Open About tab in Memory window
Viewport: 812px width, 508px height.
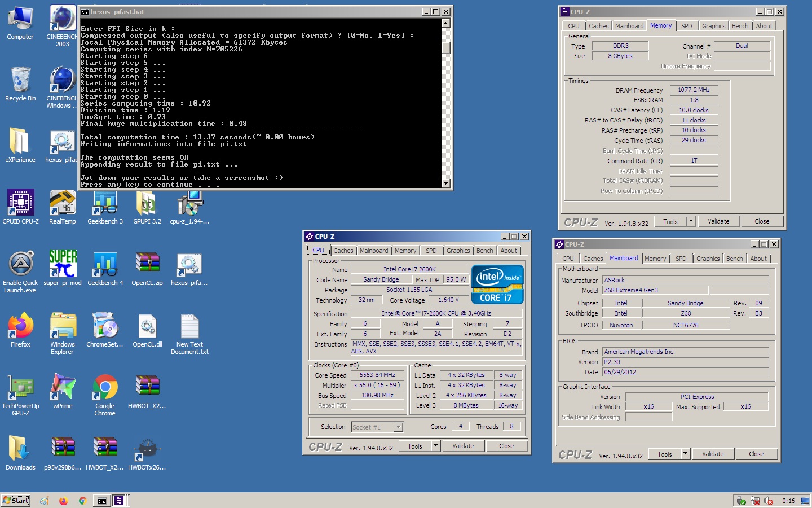click(x=764, y=26)
